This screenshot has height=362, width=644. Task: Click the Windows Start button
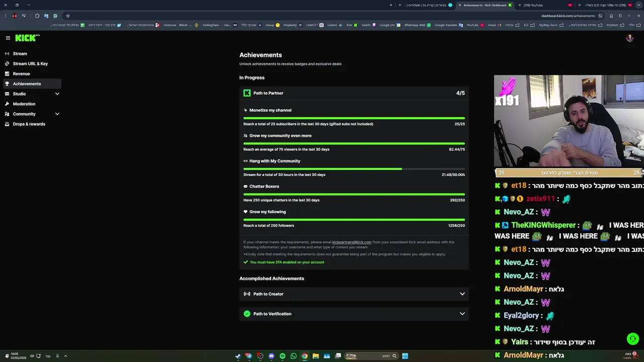(405, 356)
